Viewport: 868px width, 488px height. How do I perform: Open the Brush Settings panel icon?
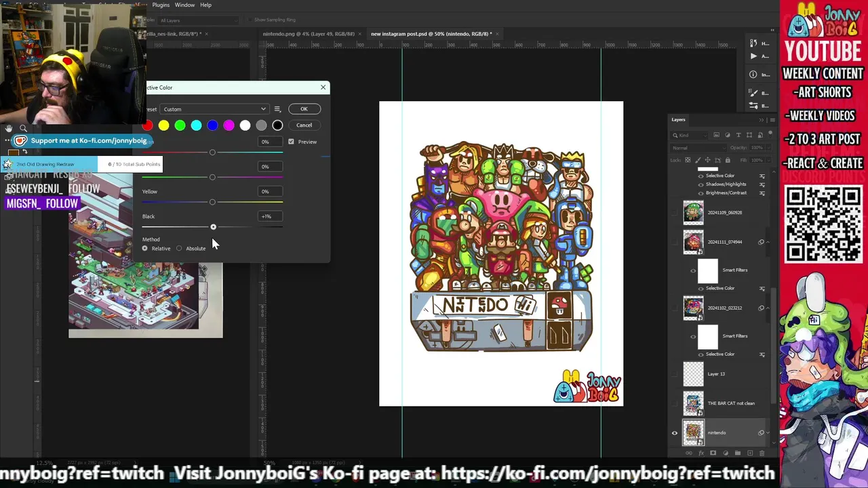click(753, 93)
